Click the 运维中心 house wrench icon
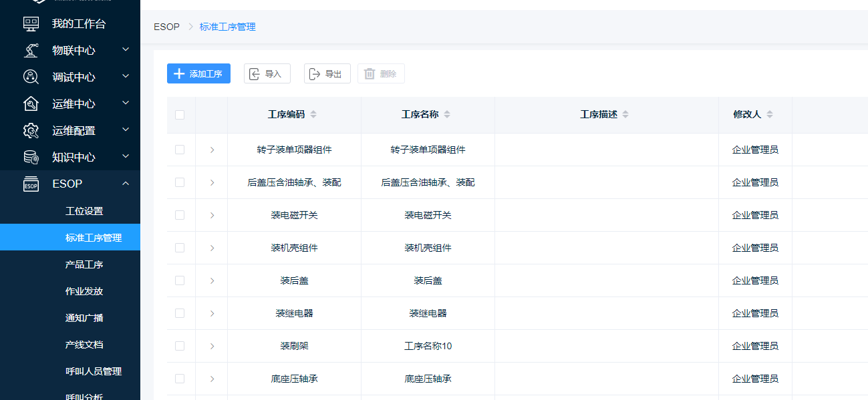 pyautogui.click(x=31, y=104)
